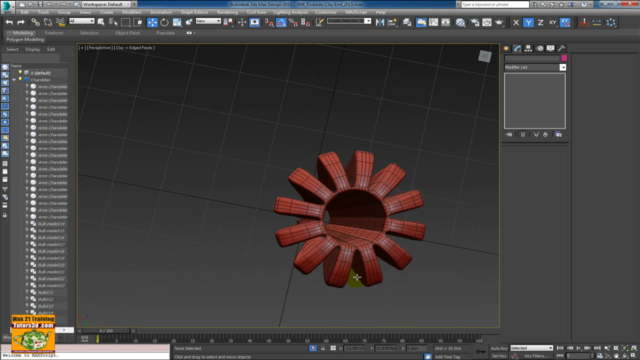The width and height of the screenshot is (640, 360).
Task: Click the Auto Key button
Action: [x=499, y=349]
